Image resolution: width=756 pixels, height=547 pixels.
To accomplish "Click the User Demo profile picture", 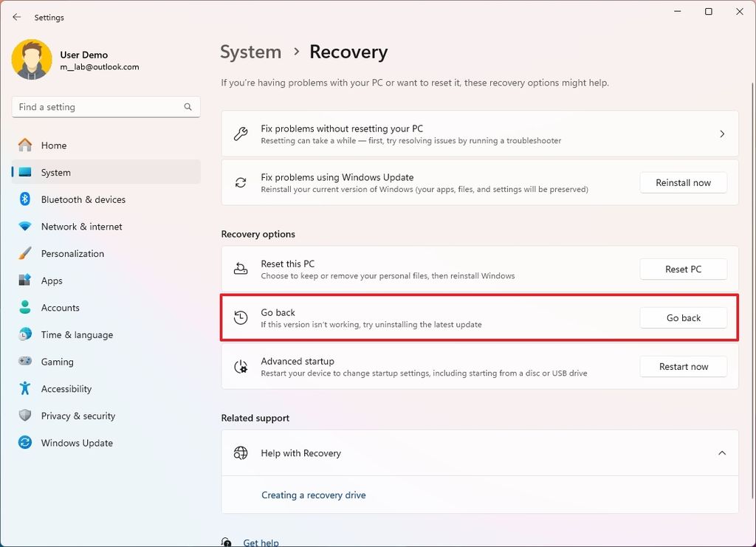I will 30,59.
